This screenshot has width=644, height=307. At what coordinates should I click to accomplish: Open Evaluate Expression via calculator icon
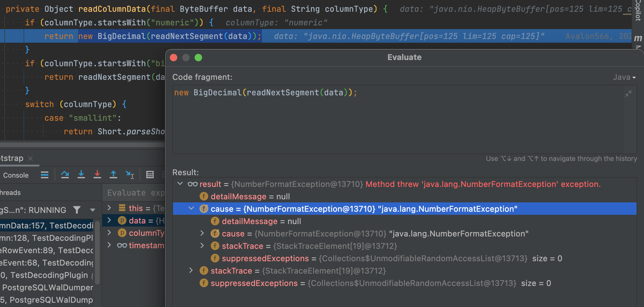pyautogui.click(x=150, y=175)
